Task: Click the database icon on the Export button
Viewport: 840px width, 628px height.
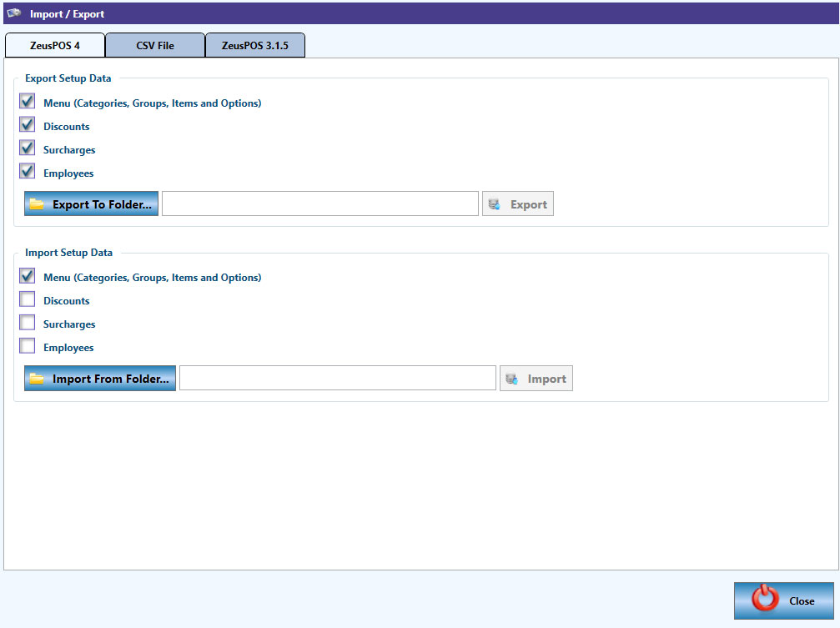Action: click(495, 204)
